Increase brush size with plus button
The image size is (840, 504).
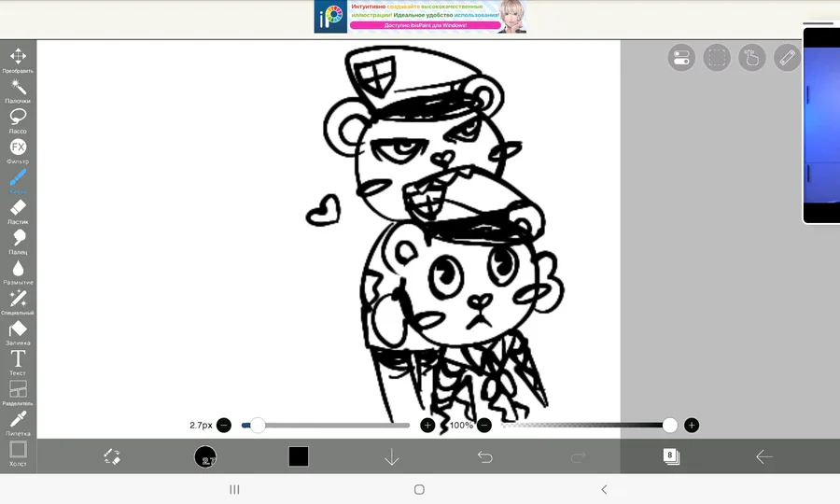click(427, 426)
